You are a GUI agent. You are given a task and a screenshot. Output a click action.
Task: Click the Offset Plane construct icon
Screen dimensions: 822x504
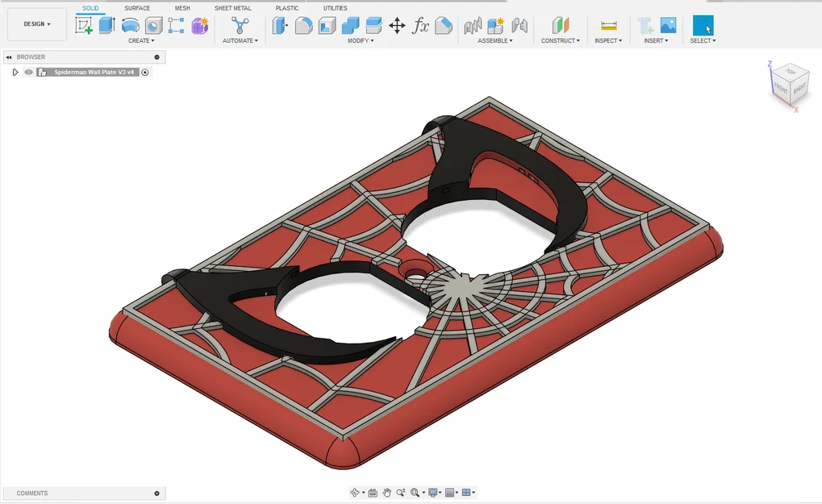tap(560, 25)
